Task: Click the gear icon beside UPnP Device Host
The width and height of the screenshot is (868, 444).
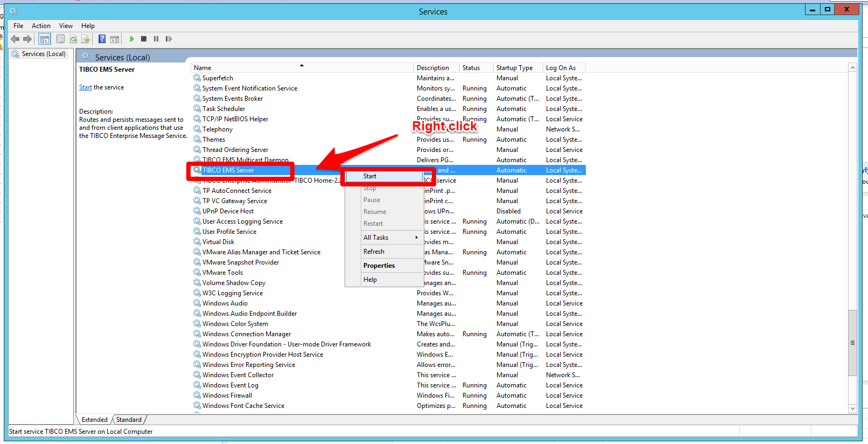Action: (197, 211)
